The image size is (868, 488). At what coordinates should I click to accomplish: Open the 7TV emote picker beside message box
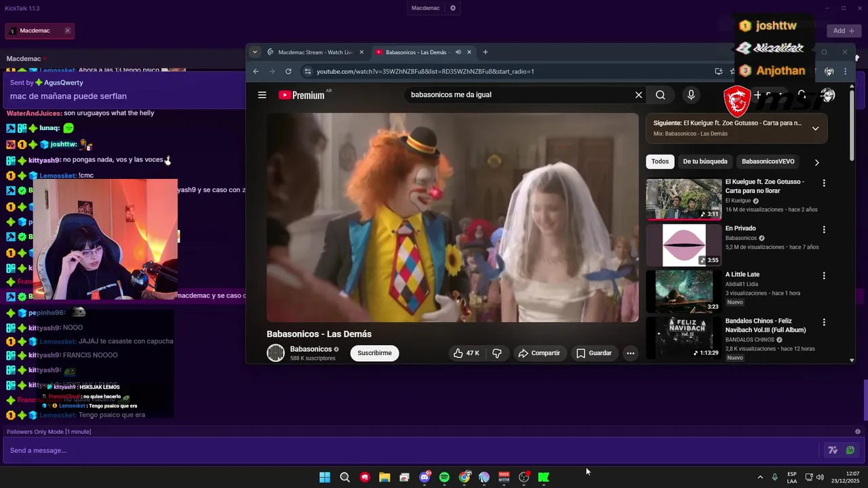[833, 450]
